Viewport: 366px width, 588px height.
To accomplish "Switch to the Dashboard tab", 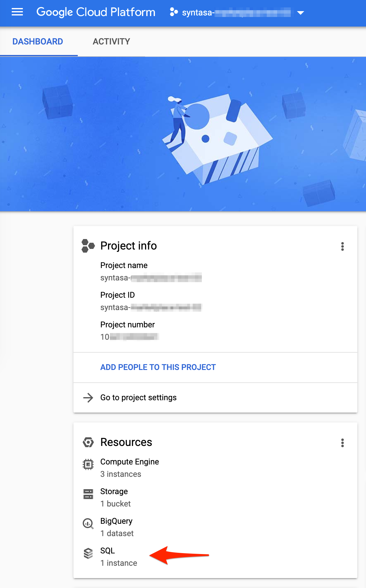I will coord(38,41).
